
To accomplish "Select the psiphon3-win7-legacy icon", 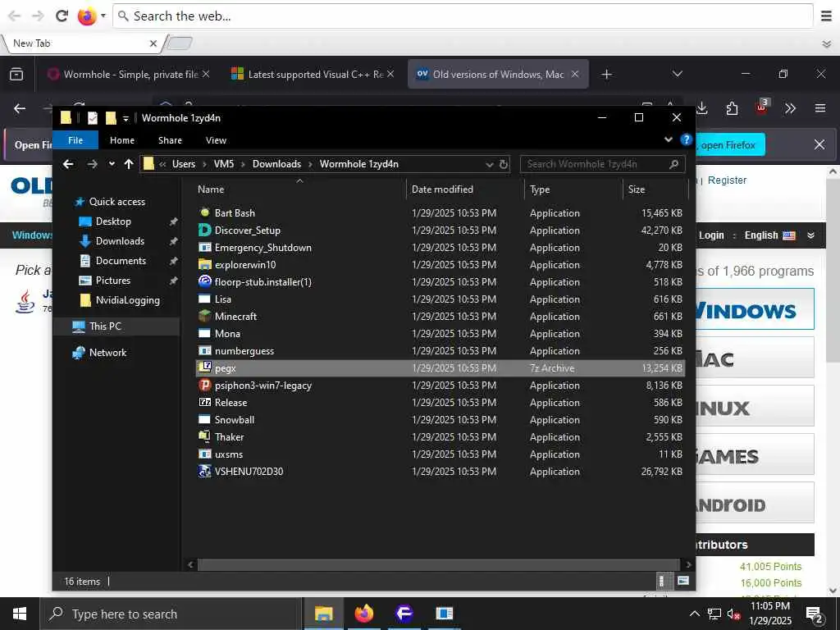I will click(x=204, y=385).
